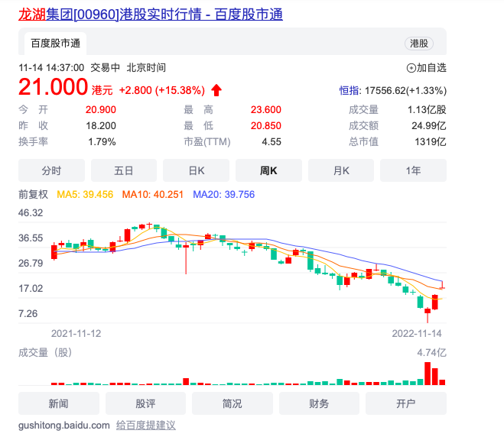Switch chart to 月K view
504x437 pixels.
coord(341,170)
